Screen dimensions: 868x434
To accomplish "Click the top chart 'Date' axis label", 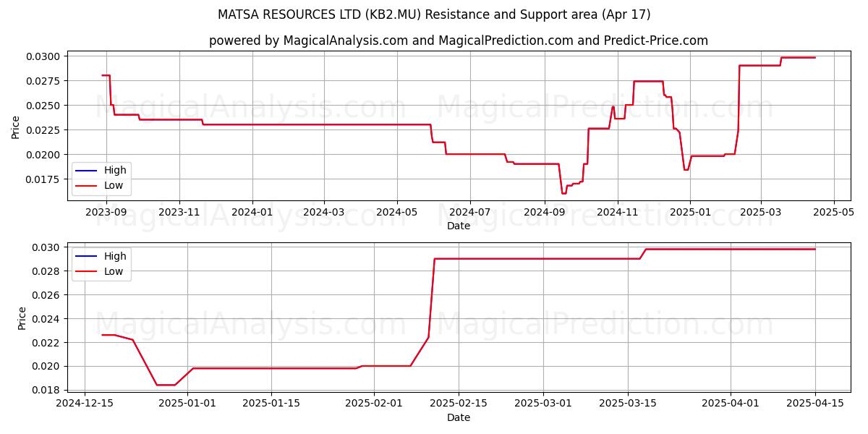I will coord(459,226).
